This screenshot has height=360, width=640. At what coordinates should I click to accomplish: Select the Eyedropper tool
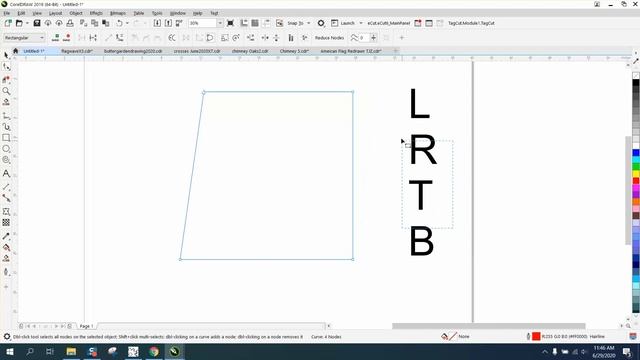[x=6, y=236]
